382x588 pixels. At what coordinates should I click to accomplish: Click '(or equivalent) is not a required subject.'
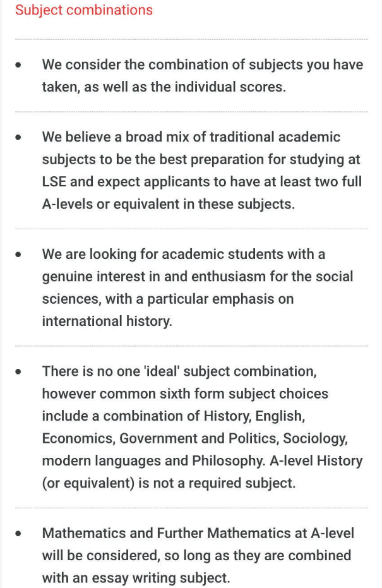[169, 483]
